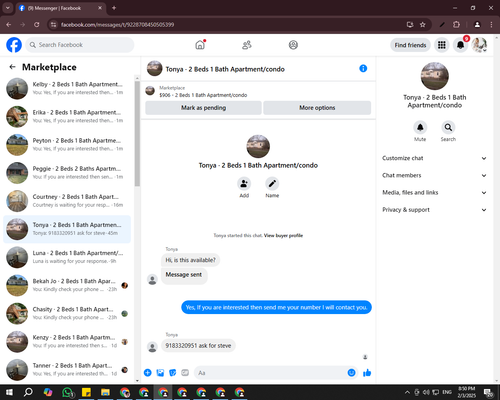Click the 'Hi, is this available?' message

[x=191, y=260]
